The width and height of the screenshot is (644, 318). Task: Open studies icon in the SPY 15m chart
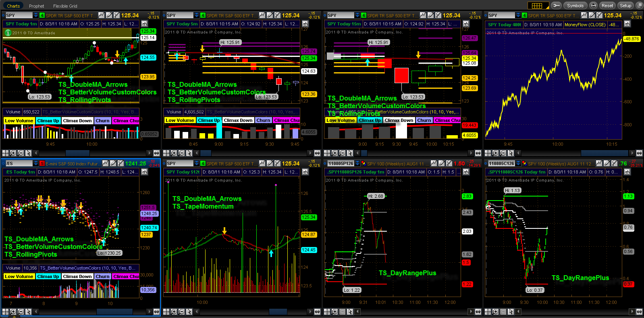click(x=438, y=15)
